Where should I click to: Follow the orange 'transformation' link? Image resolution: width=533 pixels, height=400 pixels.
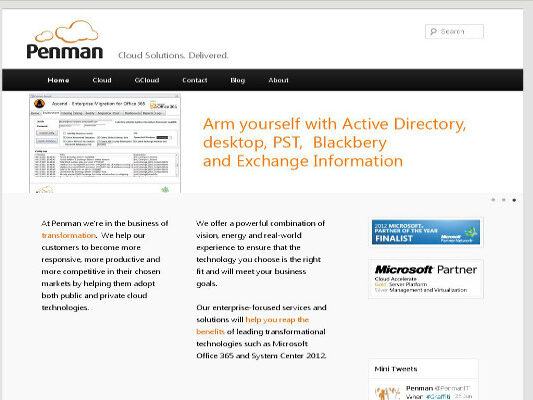pos(69,235)
